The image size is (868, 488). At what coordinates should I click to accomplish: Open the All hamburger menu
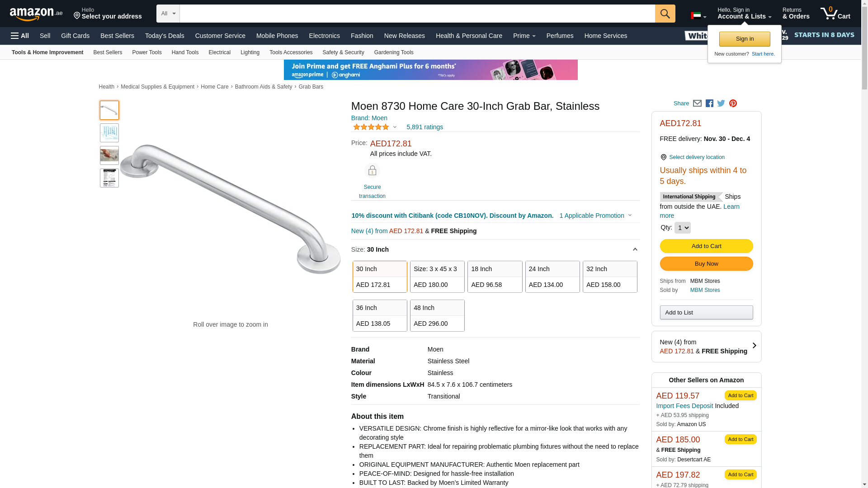(20, 36)
